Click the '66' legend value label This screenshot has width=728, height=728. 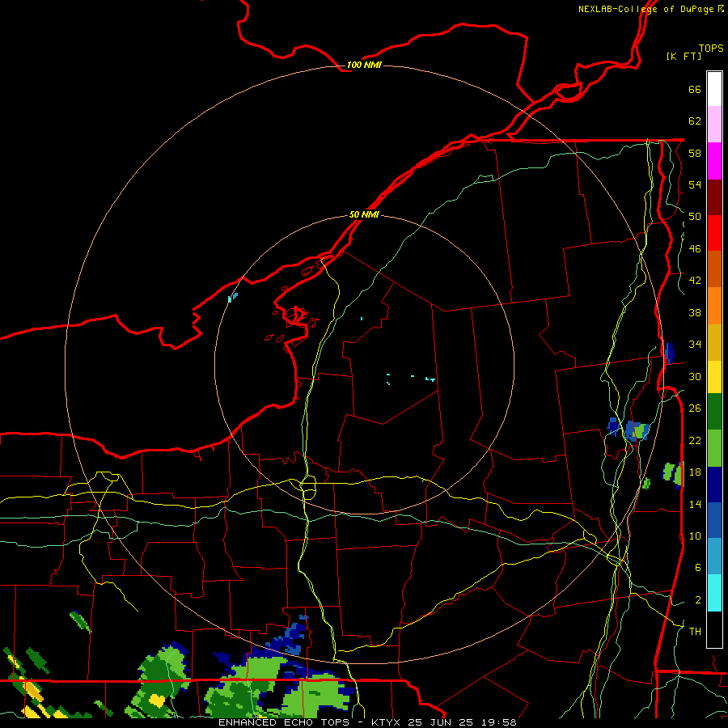[695, 90]
